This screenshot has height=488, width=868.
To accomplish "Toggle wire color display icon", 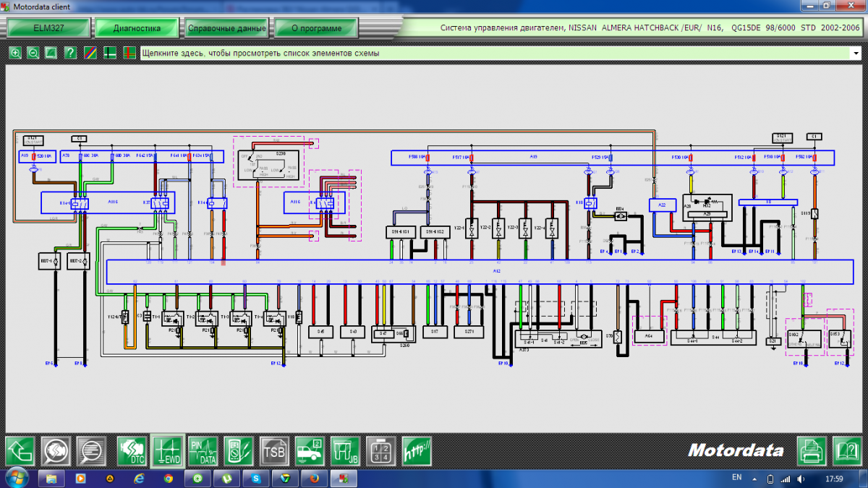I will 90,53.
